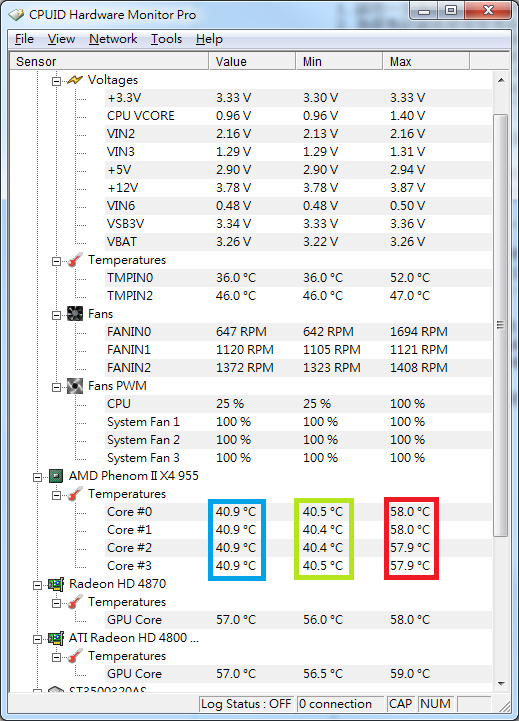Click the AMD Phenom II X4 955 chip icon
This screenshot has height=721, width=519.
pos(56,476)
